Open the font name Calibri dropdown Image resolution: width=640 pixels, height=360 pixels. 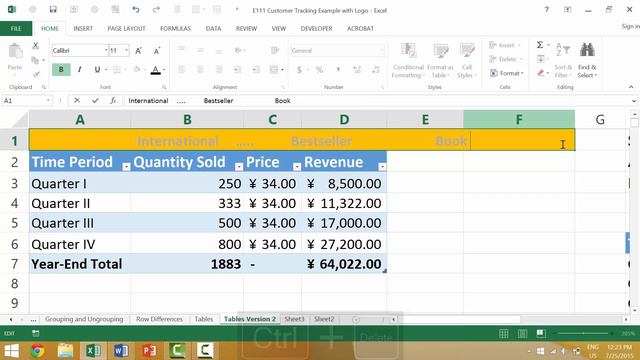click(x=106, y=51)
